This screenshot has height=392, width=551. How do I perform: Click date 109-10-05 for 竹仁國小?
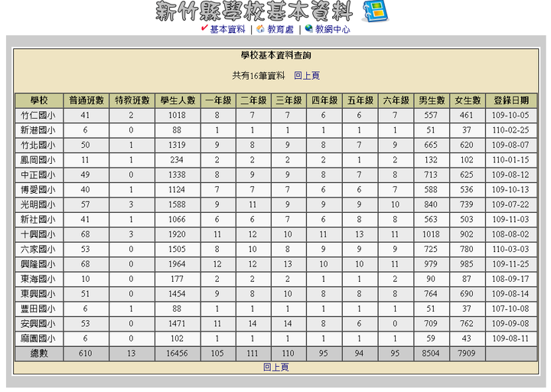coord(510,116)
